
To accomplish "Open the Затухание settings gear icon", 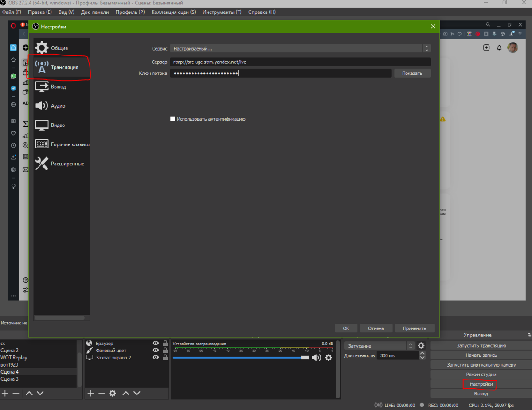I will 421,345.
